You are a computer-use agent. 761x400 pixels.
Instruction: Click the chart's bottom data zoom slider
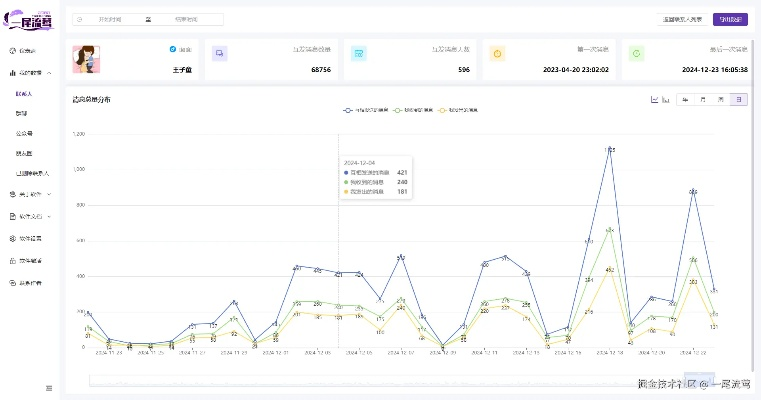[x=418, y=380]
